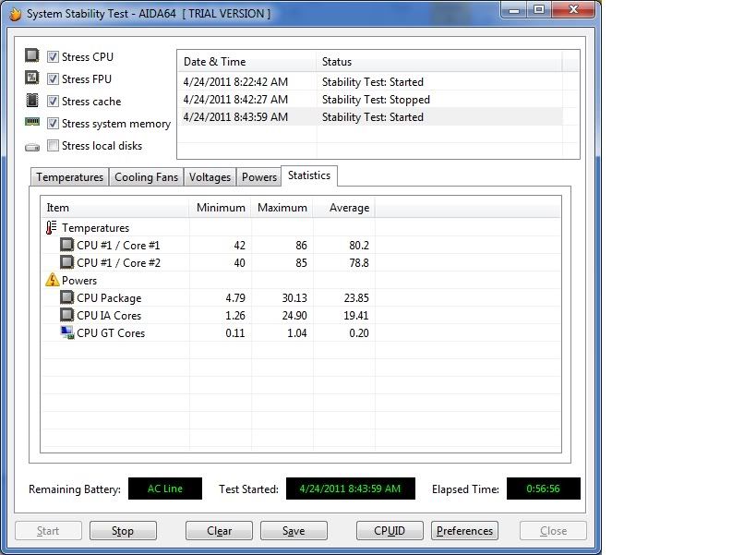This screenshot has height=555, width=756.
Task: Enable the Stress local disks checkbox
Action: coord(53,146)
